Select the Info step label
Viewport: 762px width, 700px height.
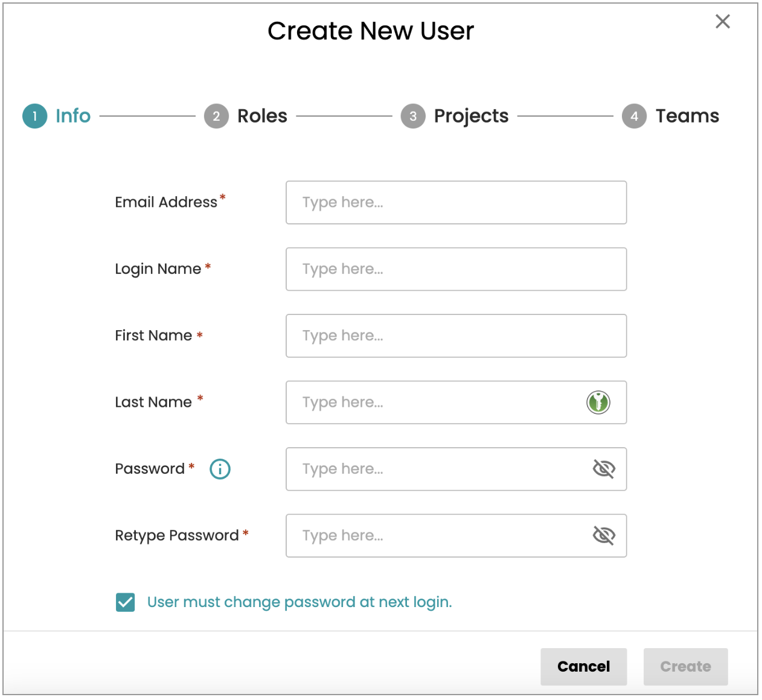(73, 116)
